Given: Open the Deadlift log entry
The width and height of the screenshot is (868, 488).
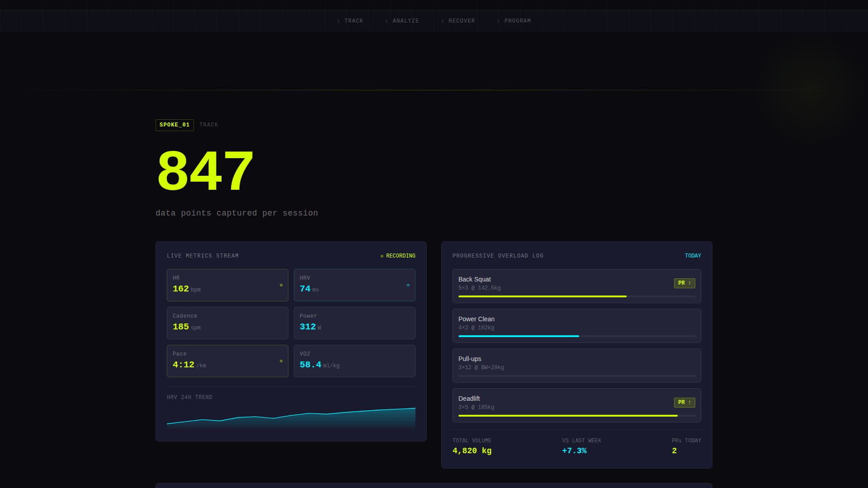Looking at the screenshot, I should (577, 405).
